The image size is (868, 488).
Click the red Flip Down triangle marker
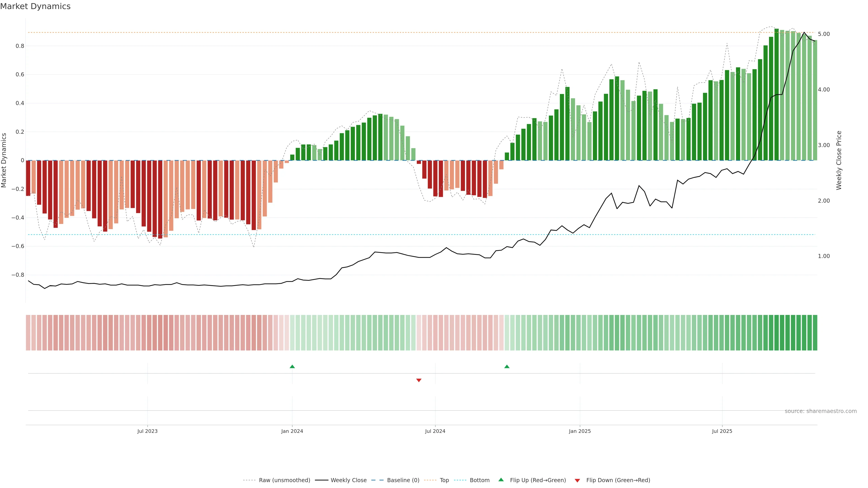(x=419, y=380)
